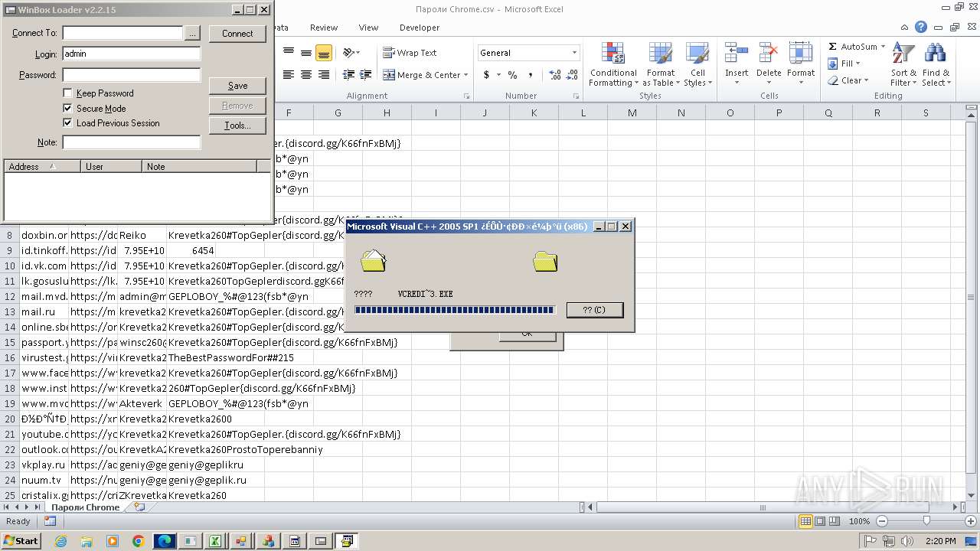
Task: Disable Secure Mode checkbox
Action: pyautogui.click(x=67, y=109)
